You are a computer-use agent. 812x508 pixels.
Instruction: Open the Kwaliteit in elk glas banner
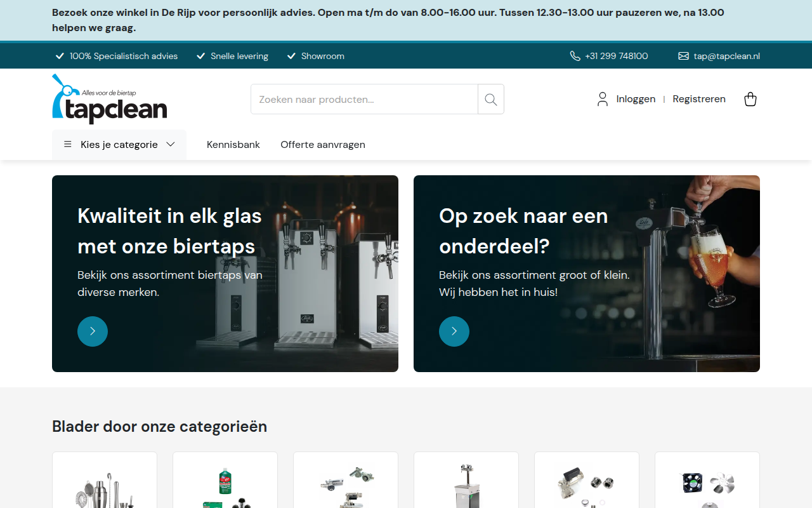click(x=225, y=274)
